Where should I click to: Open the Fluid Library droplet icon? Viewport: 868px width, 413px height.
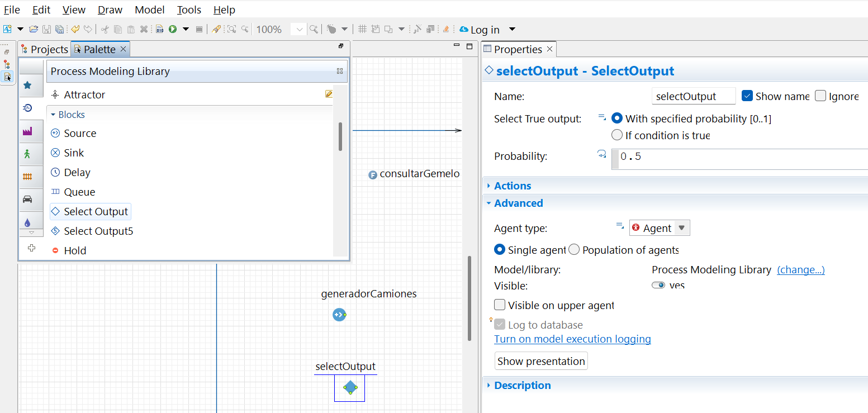27,222
